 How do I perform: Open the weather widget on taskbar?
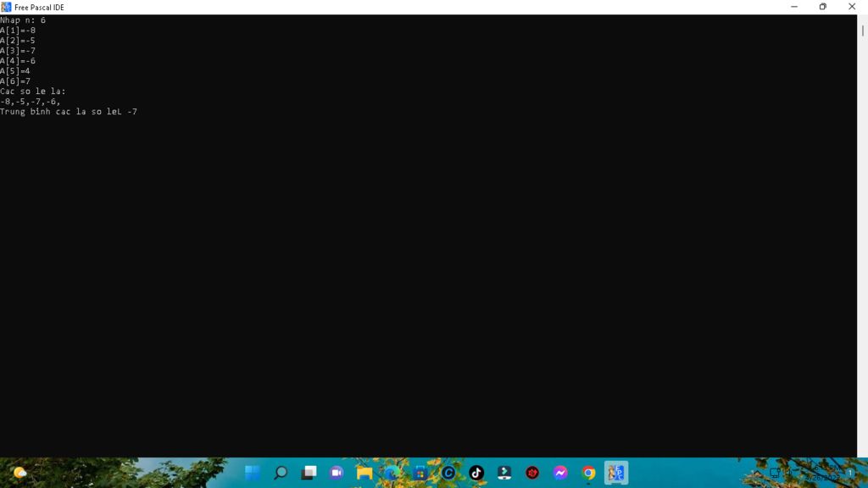(20, 473)
